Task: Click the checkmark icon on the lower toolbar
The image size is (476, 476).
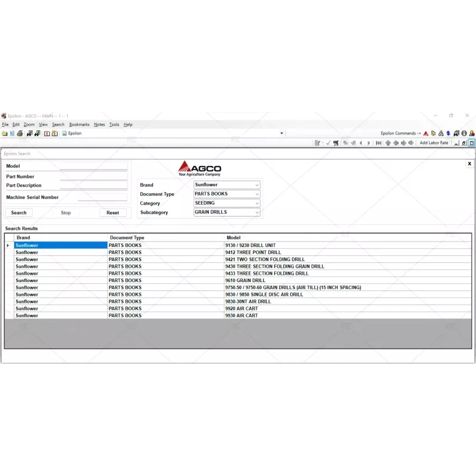Action: point(329,143)
